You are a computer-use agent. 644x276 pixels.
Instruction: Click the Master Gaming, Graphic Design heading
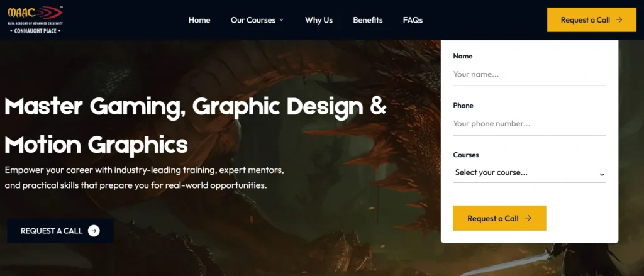[x=196, y=125]
